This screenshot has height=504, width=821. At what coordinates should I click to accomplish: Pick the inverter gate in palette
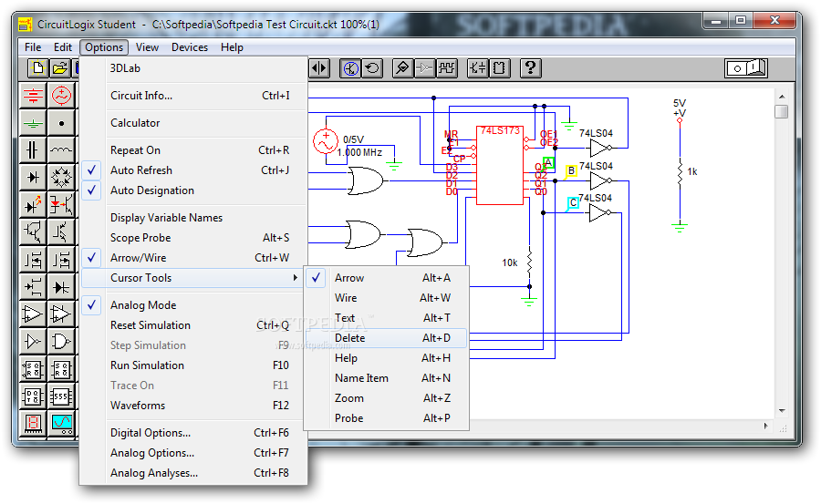pos(33,342)
